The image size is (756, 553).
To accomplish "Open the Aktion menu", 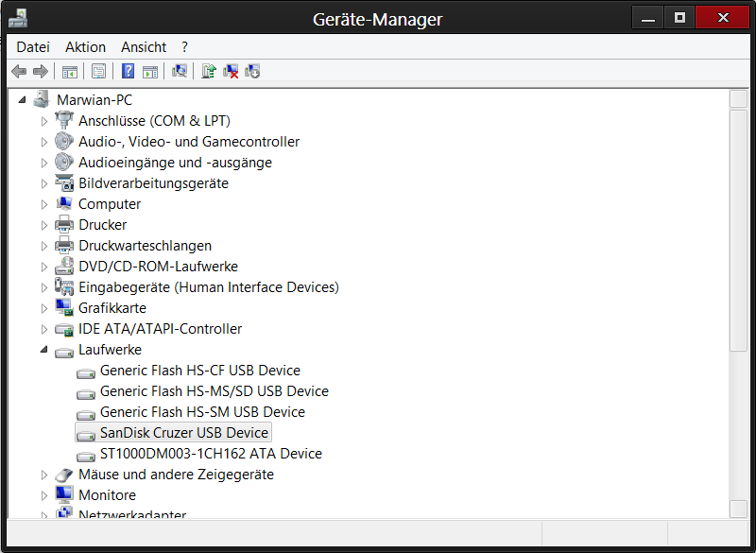I will pyautogui.click(x=85, y=46).
